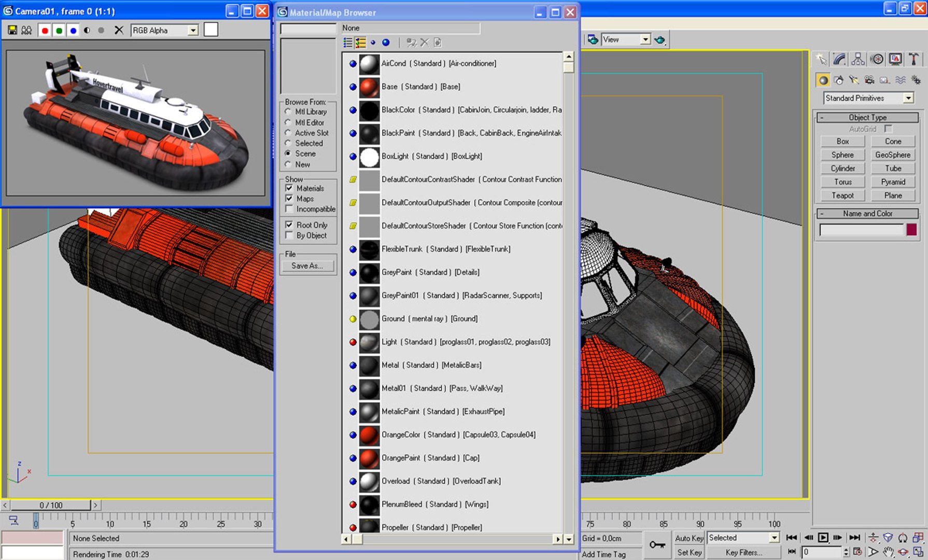Toggle the green channel in render window
928x560 pixels.
click(59, 31)
